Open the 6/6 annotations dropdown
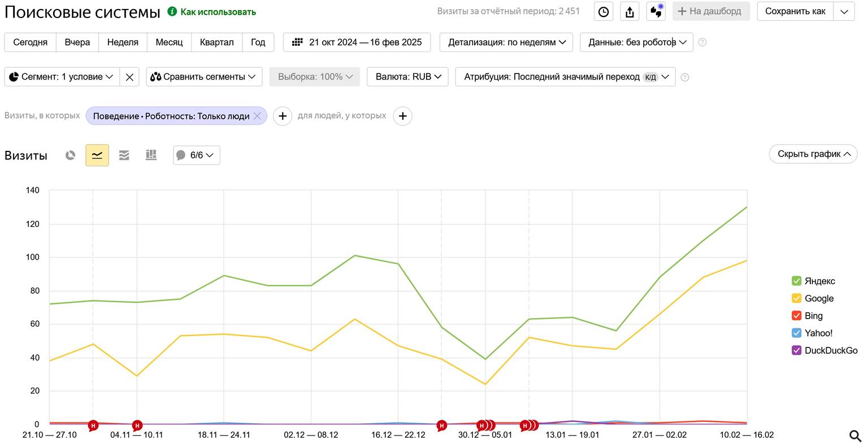 click(x=196, y=155)
